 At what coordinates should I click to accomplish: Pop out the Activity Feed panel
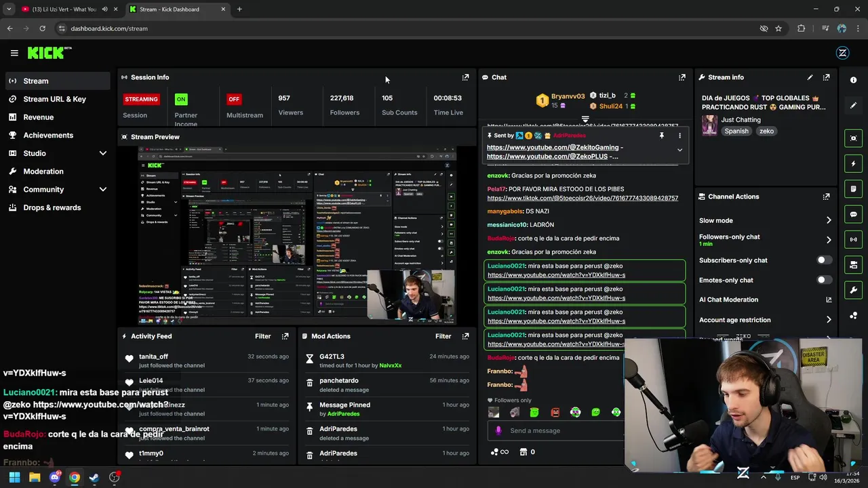pos(285,336)
